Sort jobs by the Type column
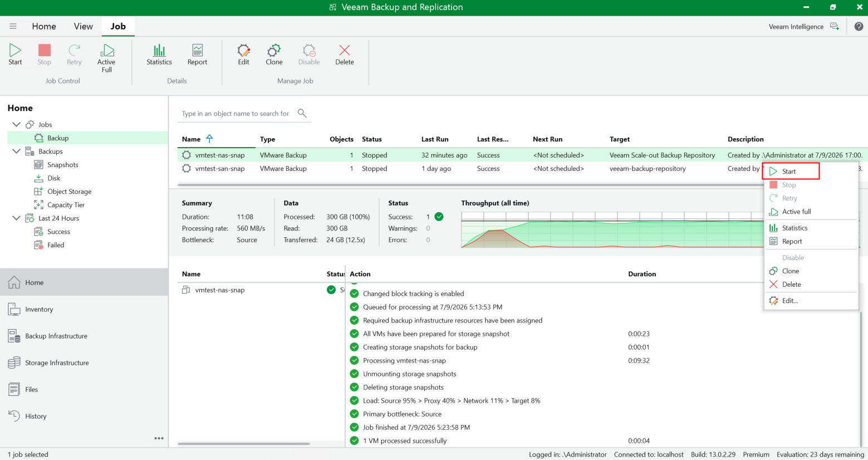The width and height of the screenshot is (868, 460). pos(267,139)
